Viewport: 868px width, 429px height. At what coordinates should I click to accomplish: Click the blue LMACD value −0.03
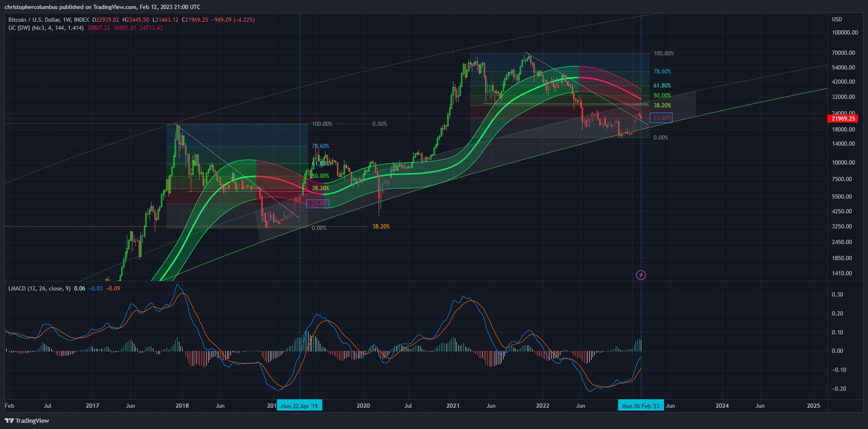click(x=96, y=289)
